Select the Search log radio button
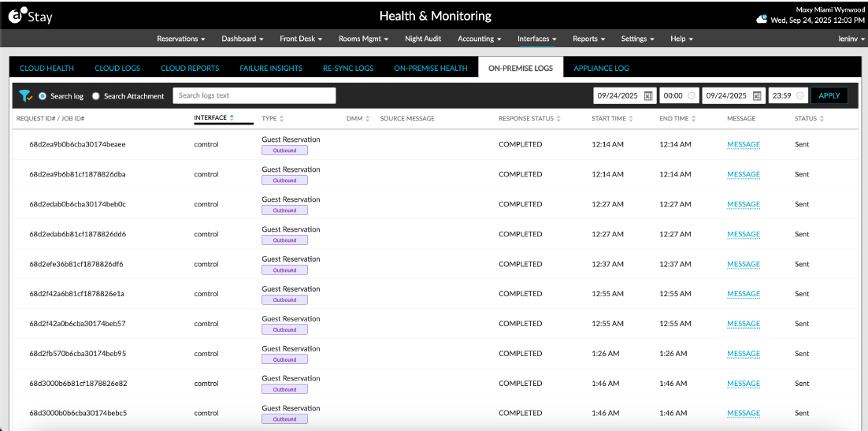The width and height of the screenshot is (868, 431). point(43,96)
